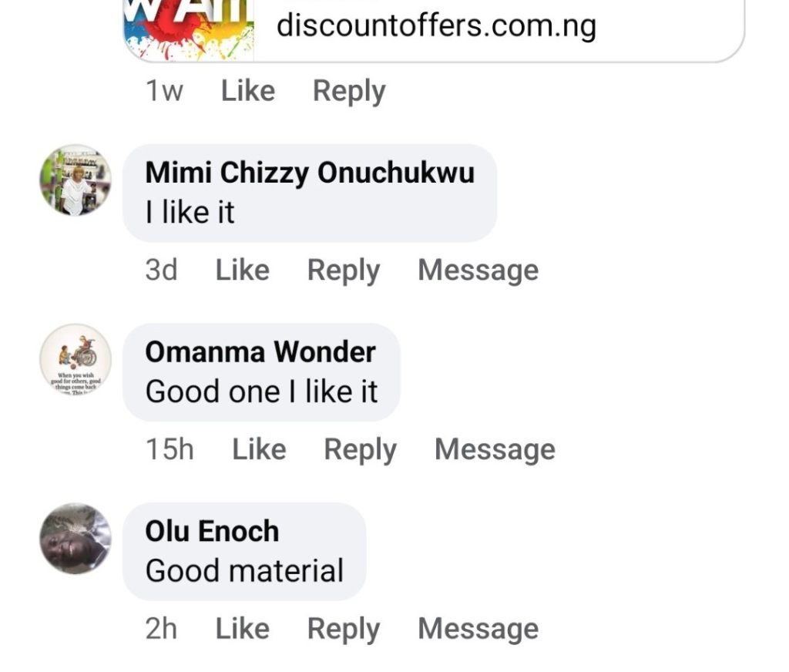Screen dimensions: 789x672
Task: Message Olu Enoch
Action: coord(478,629)
